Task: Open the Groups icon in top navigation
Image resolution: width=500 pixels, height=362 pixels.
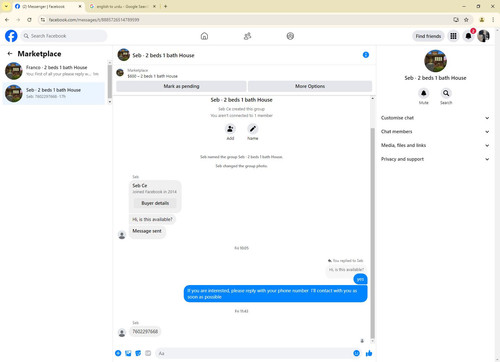Action: pos(290,36)
